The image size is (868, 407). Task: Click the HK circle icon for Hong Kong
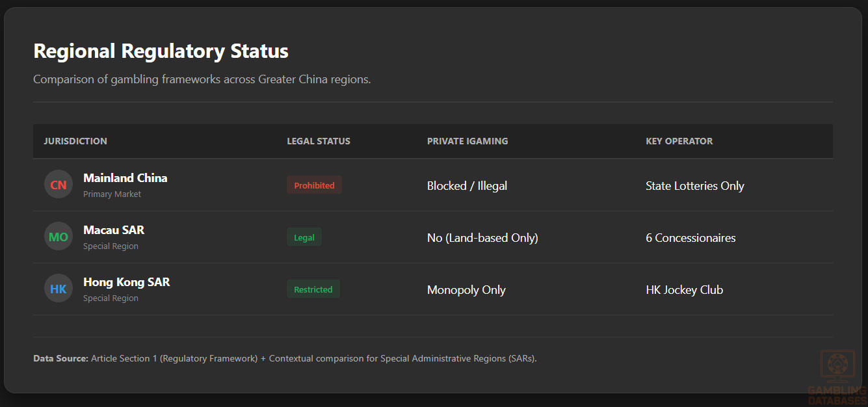(59, 289)
